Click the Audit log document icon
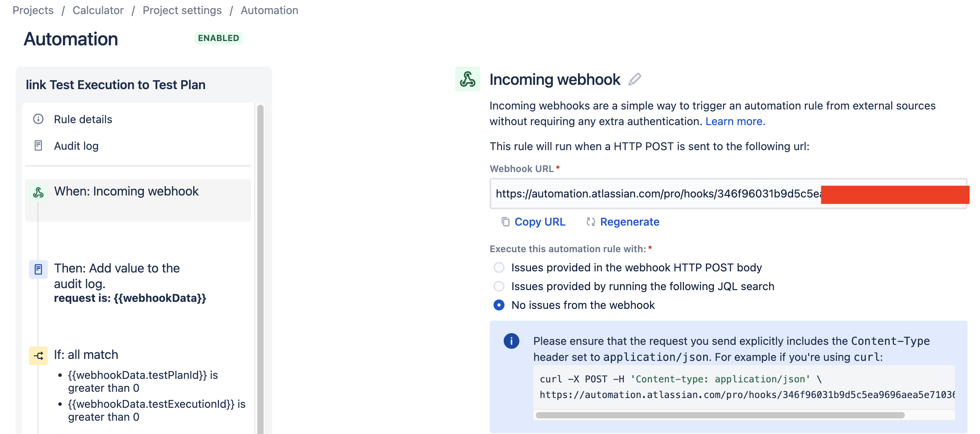Image resolution: width=980 pixels, height=434 pixels. [x=38, y=145]
